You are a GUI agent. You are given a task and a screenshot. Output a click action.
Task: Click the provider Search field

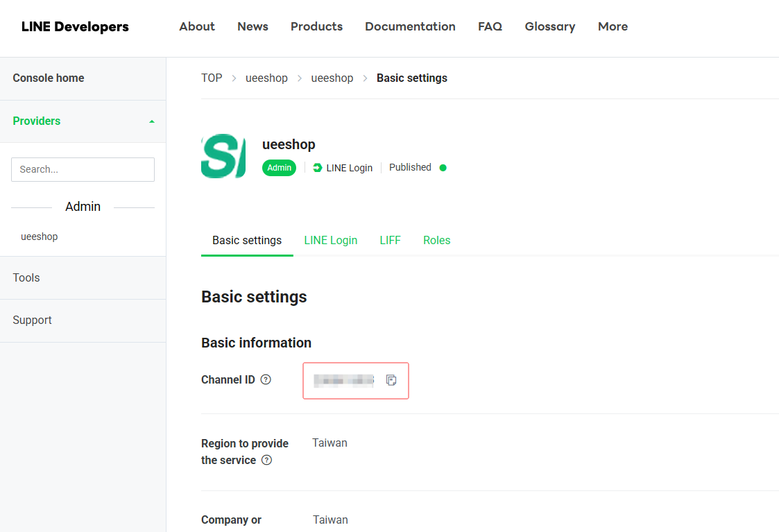point(83,169)
